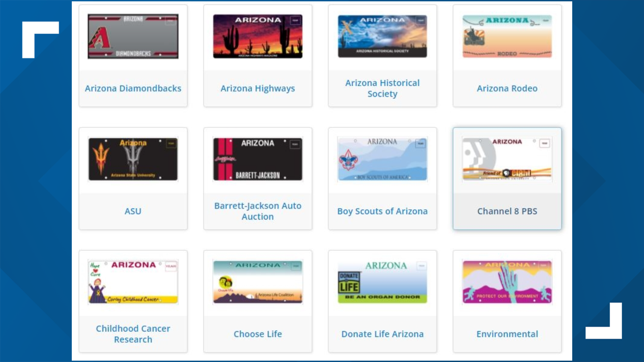Select the ASU pitchfork plate image
Image resolution: width=644 pixels, height=362 pixels.
133,159
